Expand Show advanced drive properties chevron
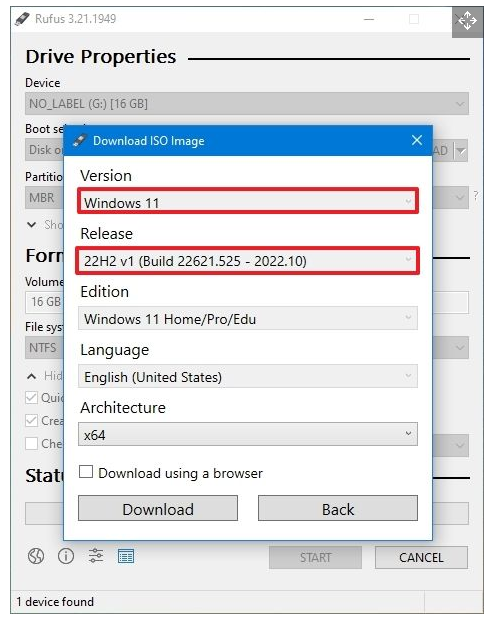This screenshot has width=495, height=629. pos(32,225)
